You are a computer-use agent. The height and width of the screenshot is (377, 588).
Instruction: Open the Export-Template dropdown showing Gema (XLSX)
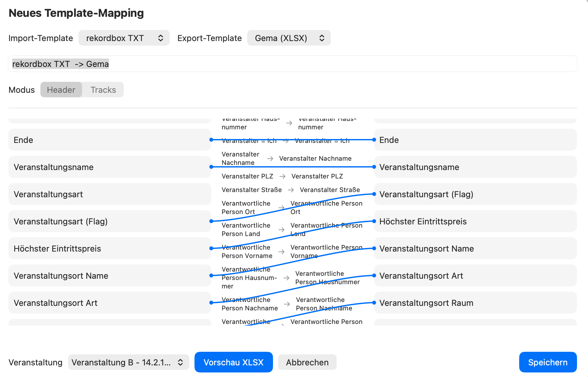click(x=289, y=38)
